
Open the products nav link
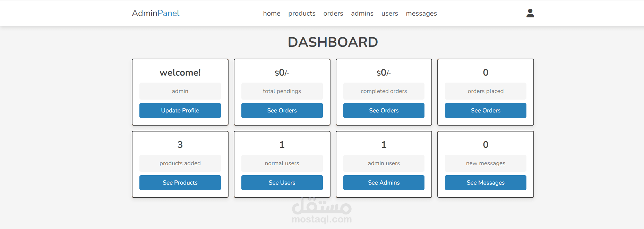coord(302,13)
